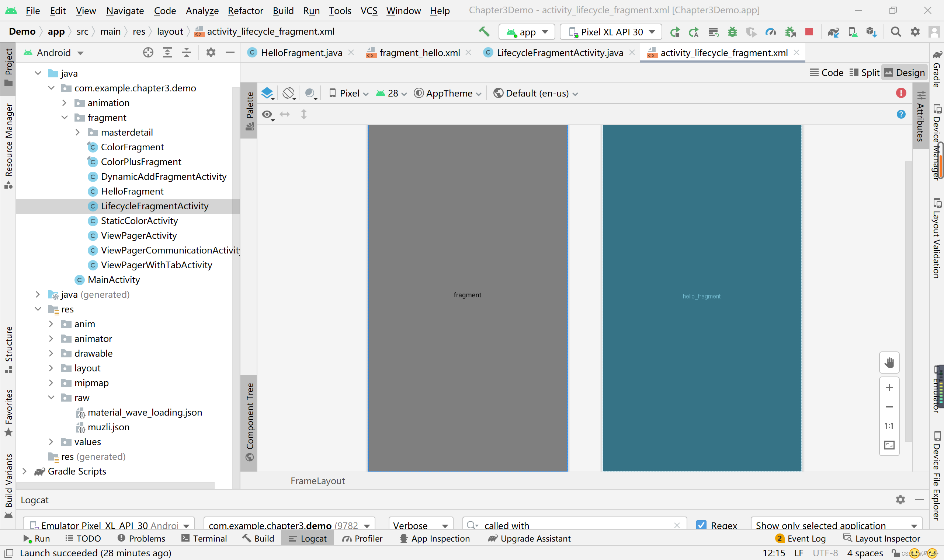Click the Zoom Out minus button

889,407
